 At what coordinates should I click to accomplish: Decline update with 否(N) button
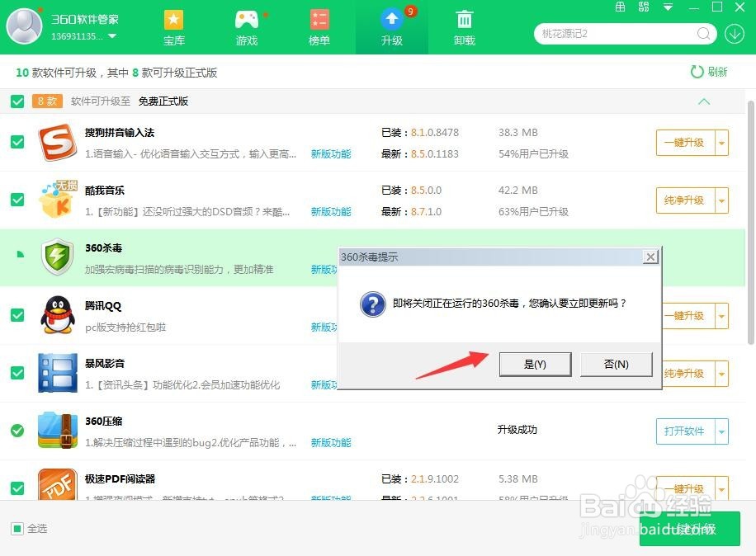(x=617, y=365)
